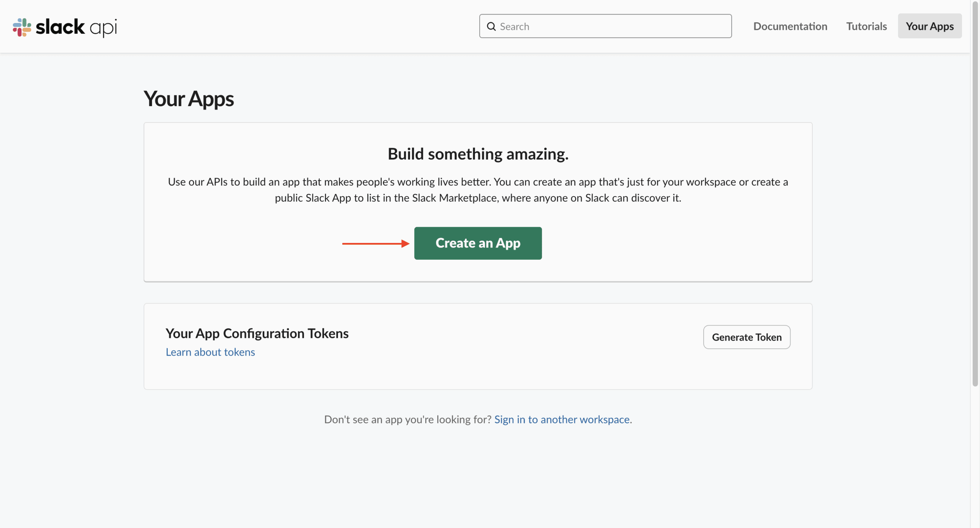980x528 pixels.
Task: Focus the Search input field
Action: point(605,26)
